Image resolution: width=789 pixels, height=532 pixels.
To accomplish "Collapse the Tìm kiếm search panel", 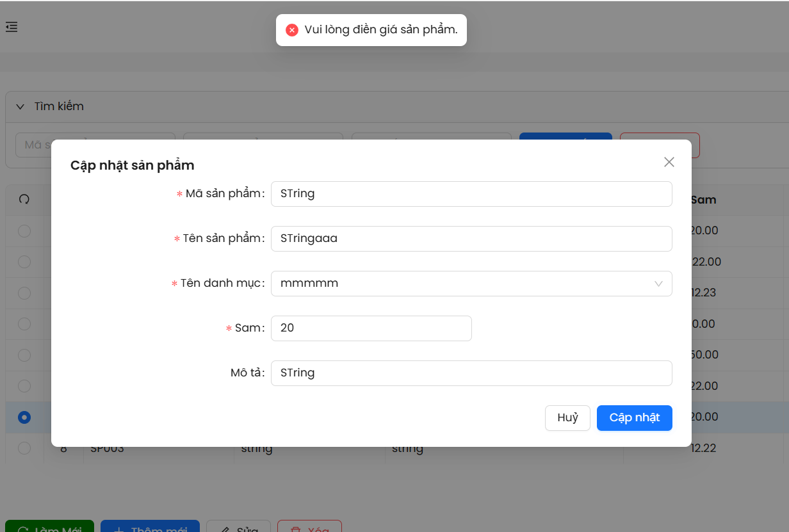I will [20, 107].
